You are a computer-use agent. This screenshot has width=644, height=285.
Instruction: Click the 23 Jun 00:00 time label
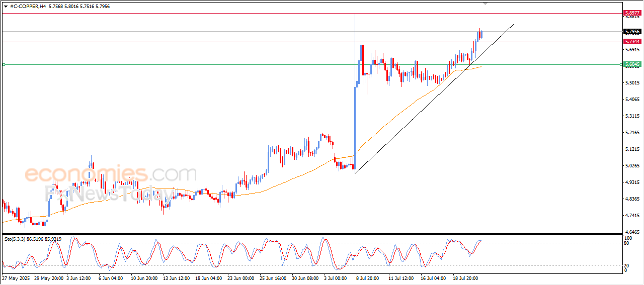click(x=242, y=277)
